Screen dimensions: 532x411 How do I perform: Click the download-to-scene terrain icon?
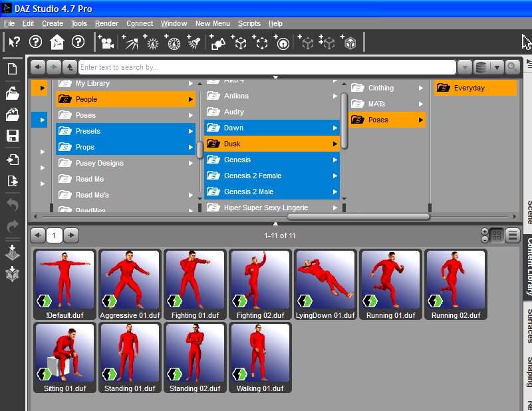coord(13,253)
